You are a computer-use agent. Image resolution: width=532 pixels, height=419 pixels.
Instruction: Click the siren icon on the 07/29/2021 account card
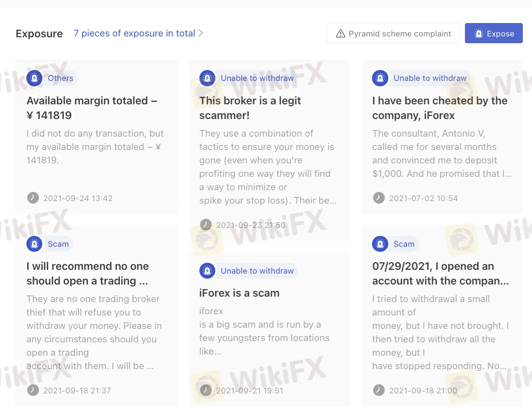pos(380,244)
